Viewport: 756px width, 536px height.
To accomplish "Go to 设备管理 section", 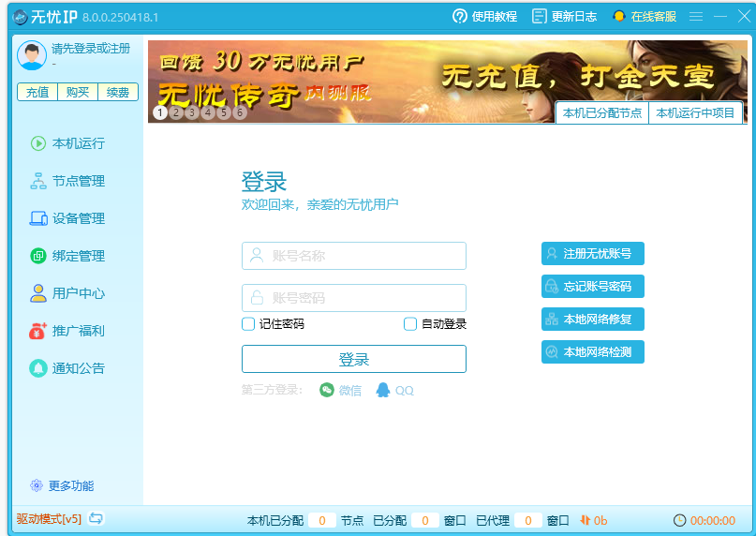I will click(x=67, y=218).
